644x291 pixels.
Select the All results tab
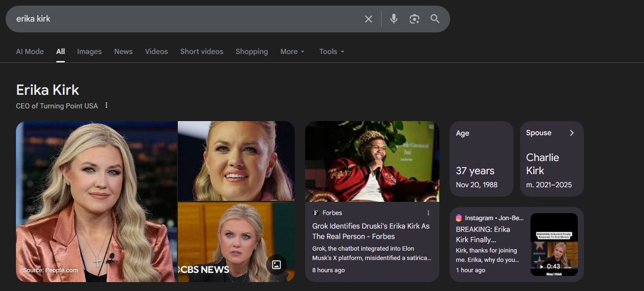tap(60, 52)
